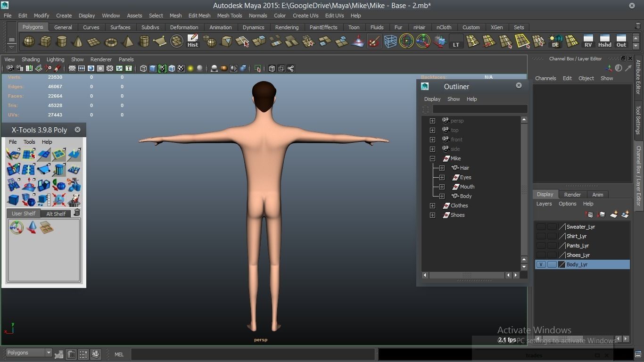The width and height of the screenshot is (644, 362).
Task: Create a polygon cone from the shelf
Action: tap(78, 41)
